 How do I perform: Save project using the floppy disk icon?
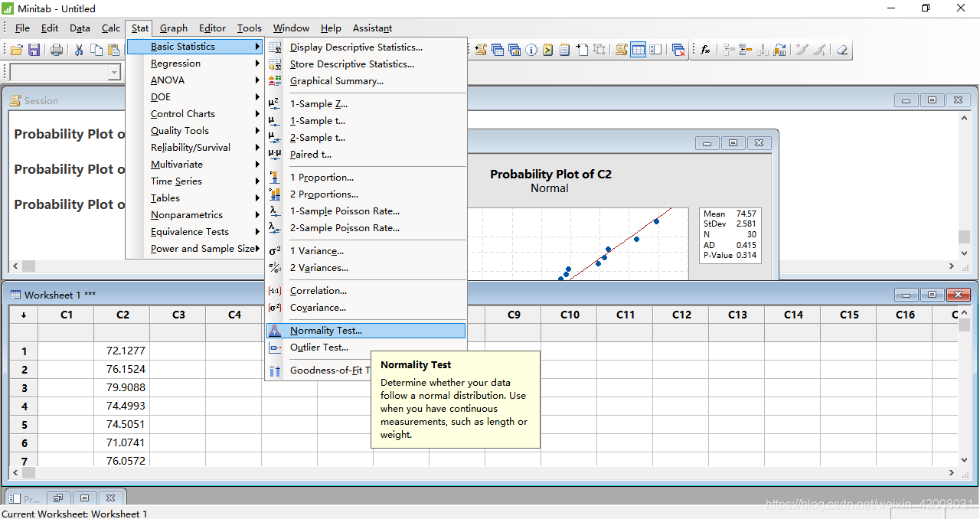click(34, 50)
